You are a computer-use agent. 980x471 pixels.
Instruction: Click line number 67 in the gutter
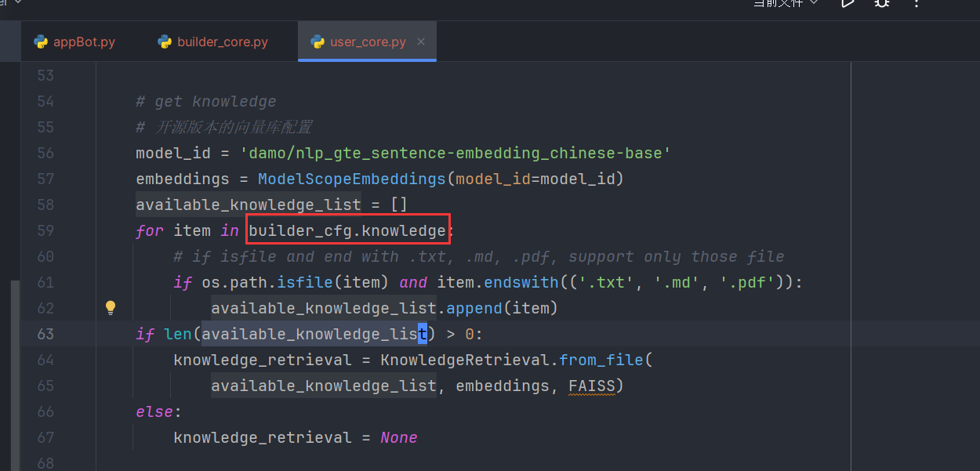45,437
